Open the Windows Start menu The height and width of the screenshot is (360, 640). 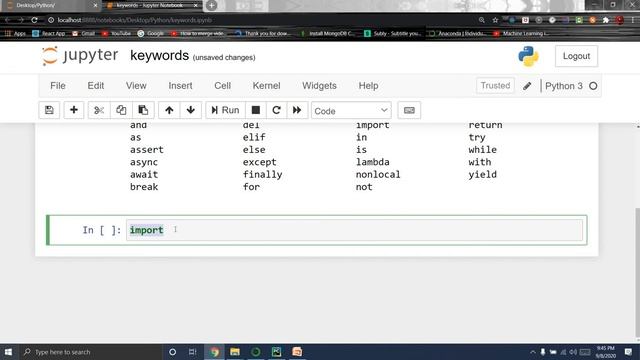point(8,352)
